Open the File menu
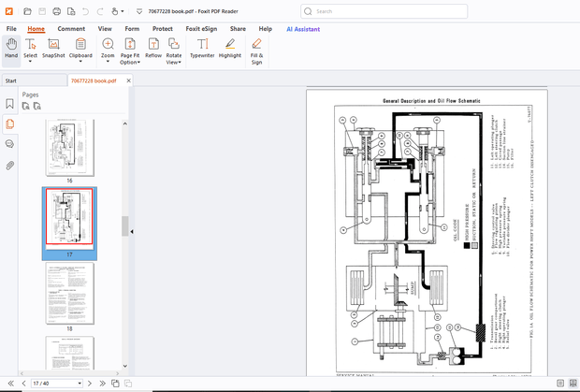This screenshot has height=392, width=580. (11, 29)
